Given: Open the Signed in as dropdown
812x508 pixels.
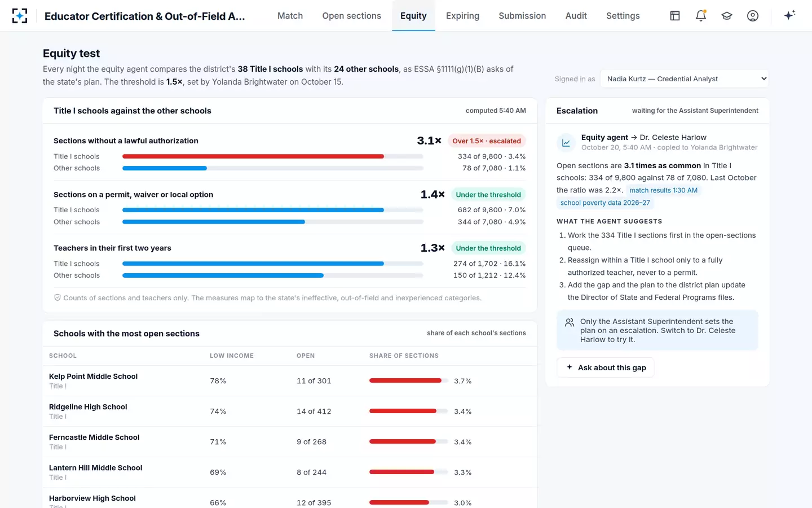Looking at the screenshot, I should (685, 79).
